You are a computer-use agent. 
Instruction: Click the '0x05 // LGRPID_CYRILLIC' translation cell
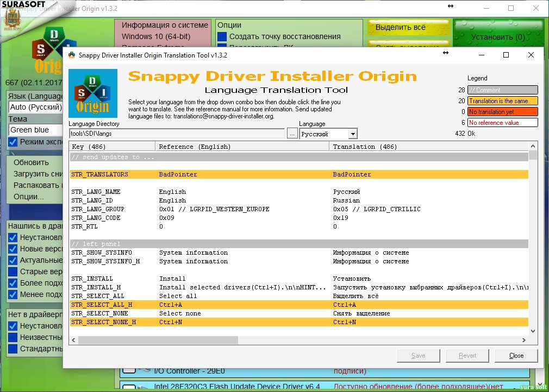pos(377,210)
